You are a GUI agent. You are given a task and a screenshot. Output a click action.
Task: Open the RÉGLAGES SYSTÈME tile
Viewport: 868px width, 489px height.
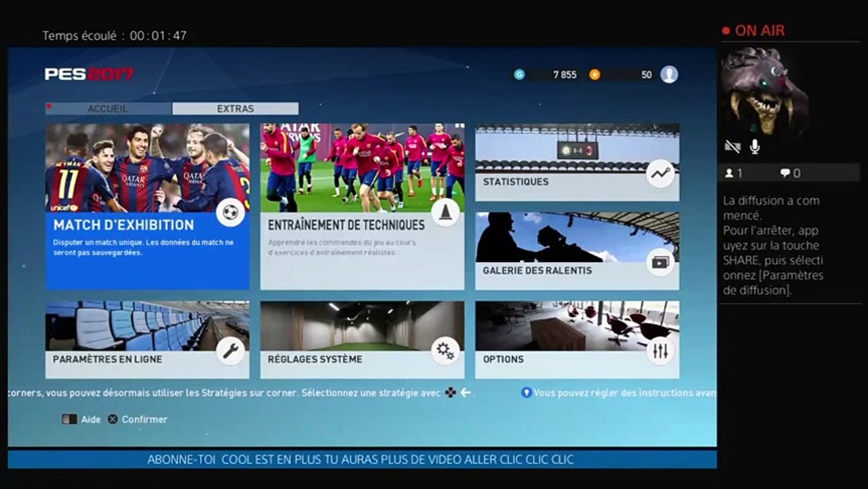pyautogui.click(x=362, y=340)
